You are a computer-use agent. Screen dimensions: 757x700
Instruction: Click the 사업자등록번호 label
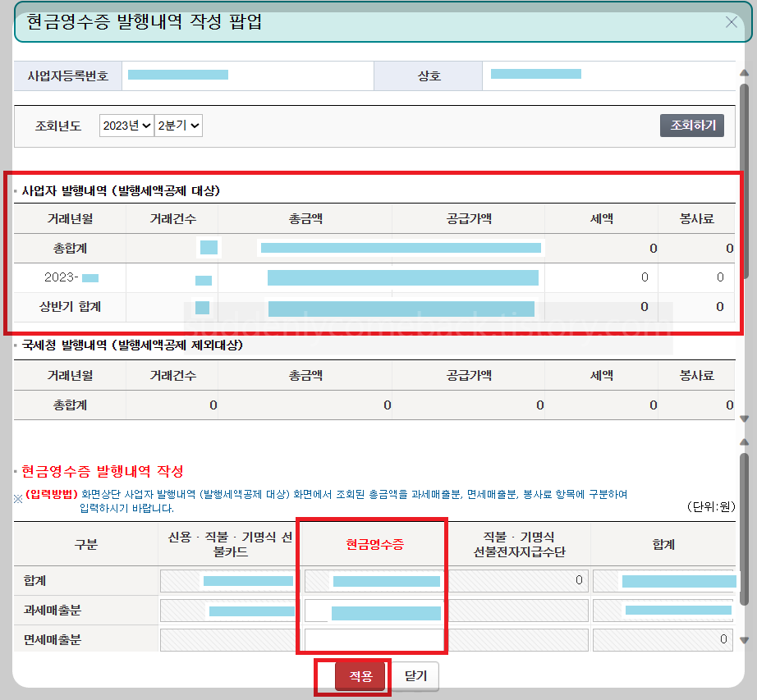tap(67, 76)
